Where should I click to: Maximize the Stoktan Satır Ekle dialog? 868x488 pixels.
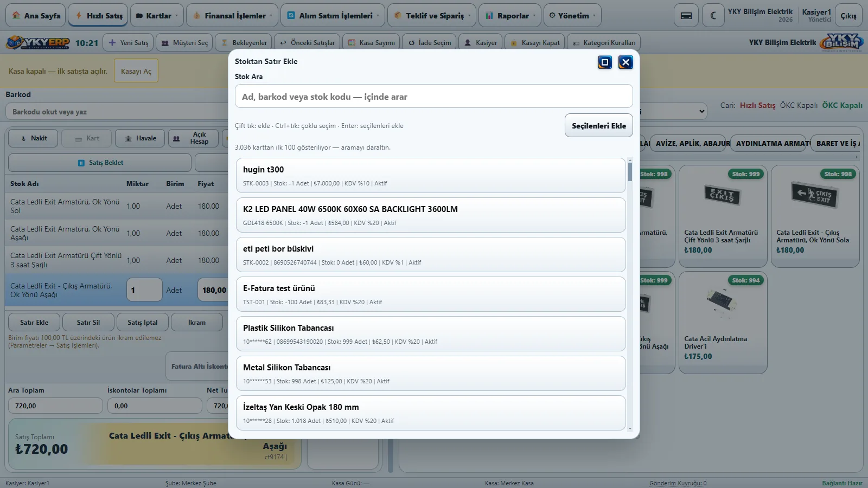tap(605, 62)
